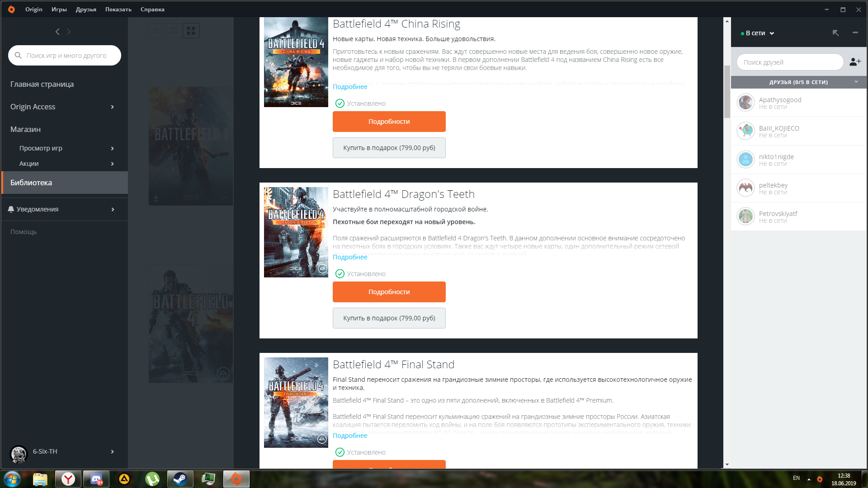The image size is (868, 488).
Task: Click the EN language indicator in tray
Action: (796, 478)
